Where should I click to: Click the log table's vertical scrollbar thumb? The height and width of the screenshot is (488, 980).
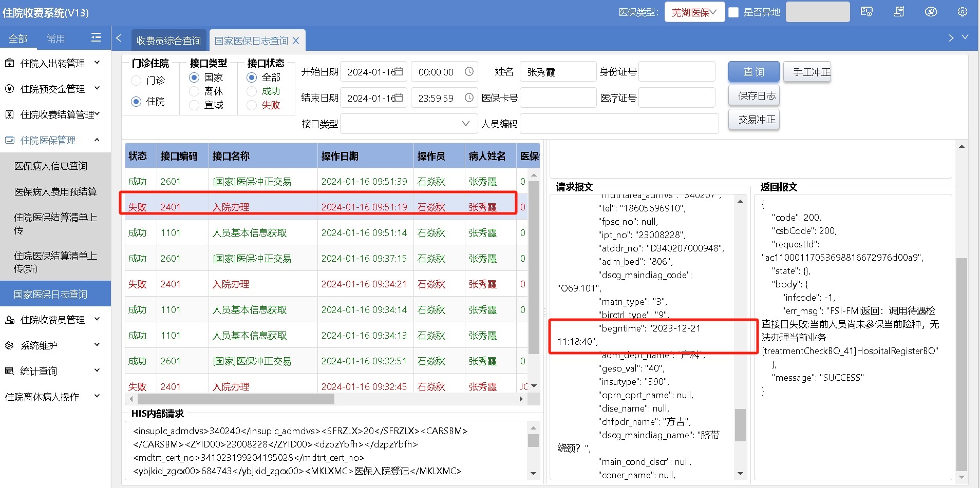[534, 267]
